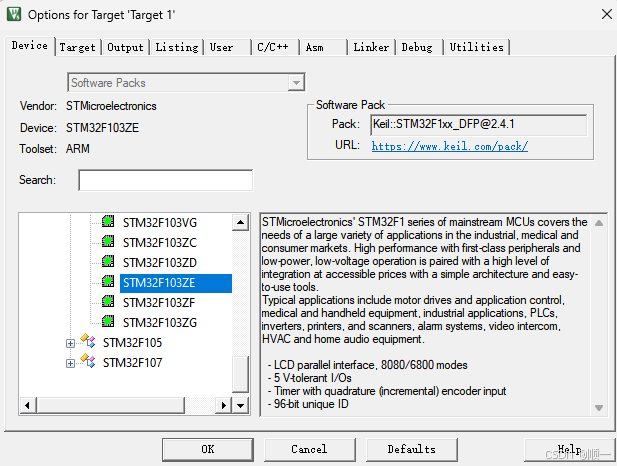
Task: Select STM32F103ZF in device tree
Action: (159, 303)
